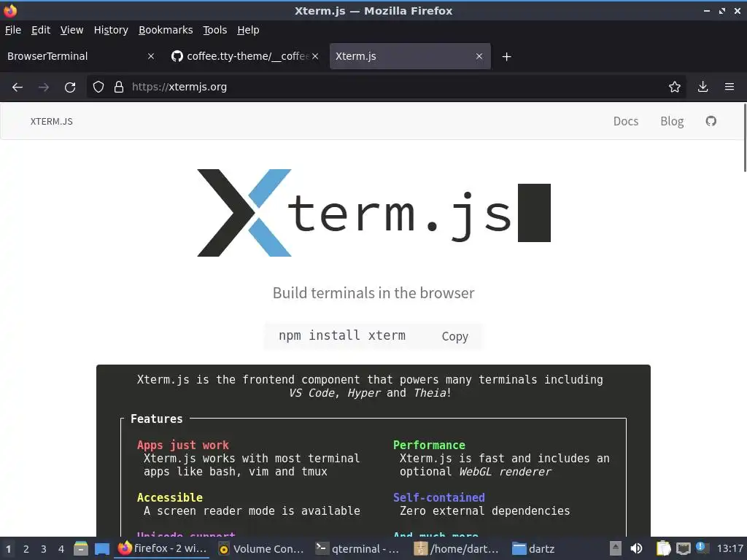Close the coffee.tty-theme tab
Viewport: 747px width, 560px height.
pos(315,56)
